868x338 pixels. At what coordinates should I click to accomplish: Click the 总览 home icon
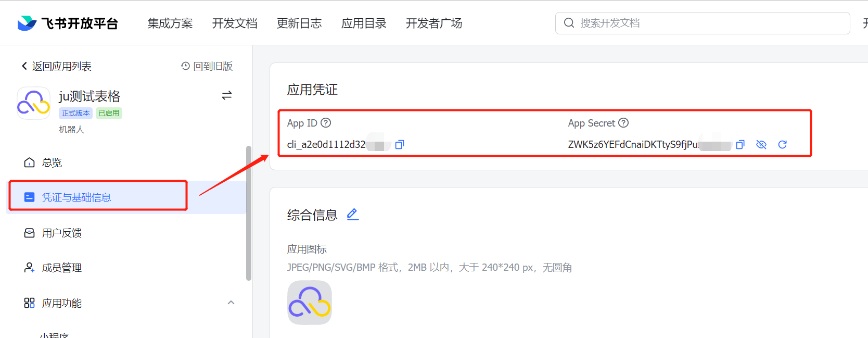(x=30, y=162)
